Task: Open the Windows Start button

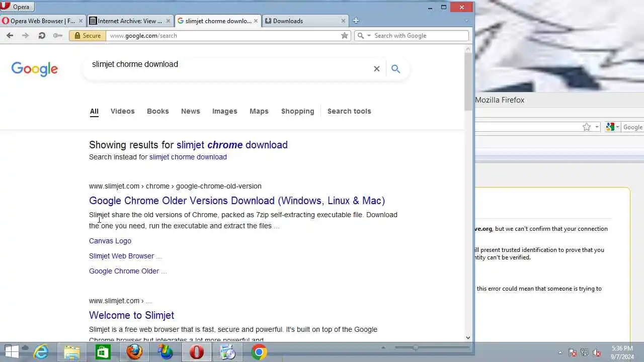Action: (x=11, y=352)
